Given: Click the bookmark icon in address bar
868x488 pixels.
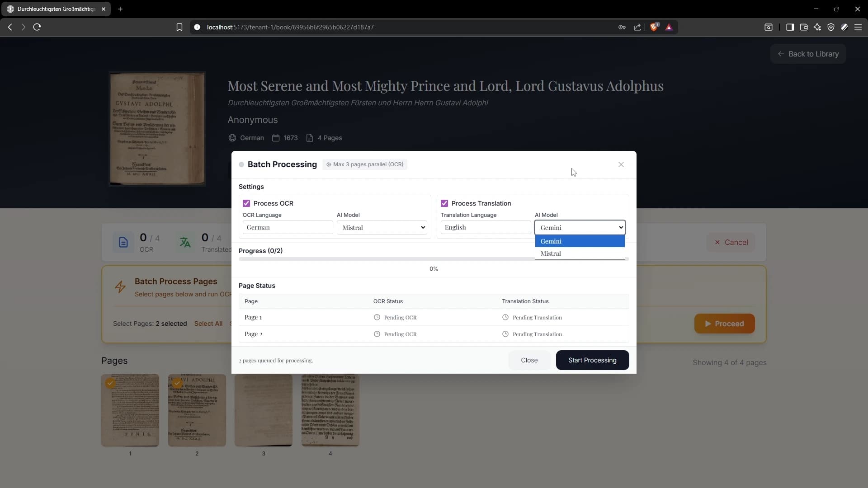Looking at the screenshot, I should (179, 27).
